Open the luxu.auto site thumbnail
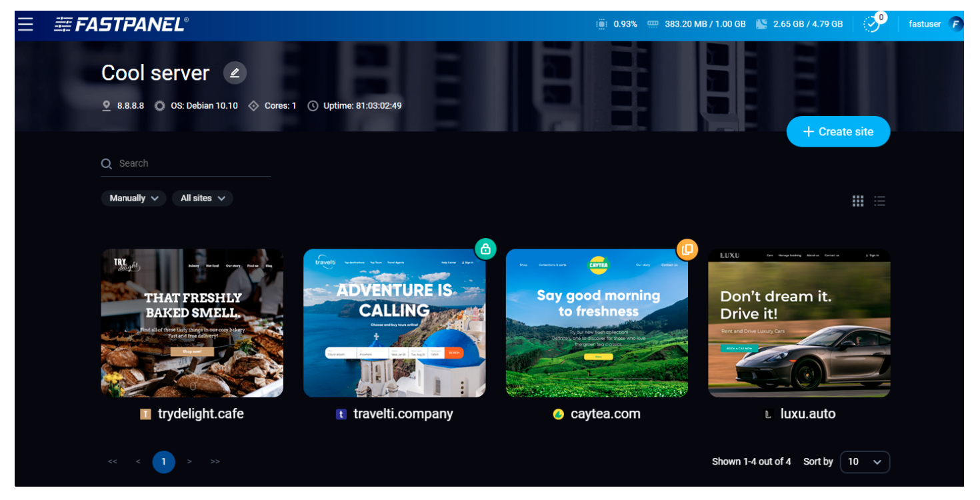The width and height of the screenshot is (980, 500). click(799, 323)
